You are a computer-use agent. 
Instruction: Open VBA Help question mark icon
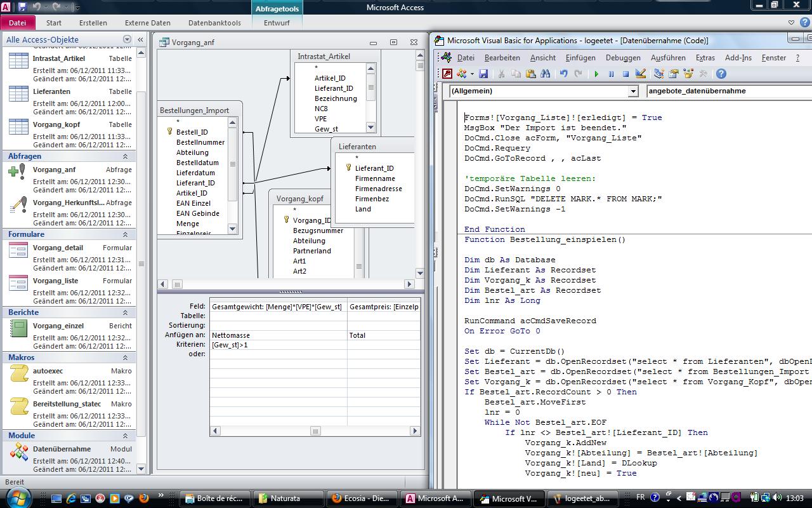[720, 74]
